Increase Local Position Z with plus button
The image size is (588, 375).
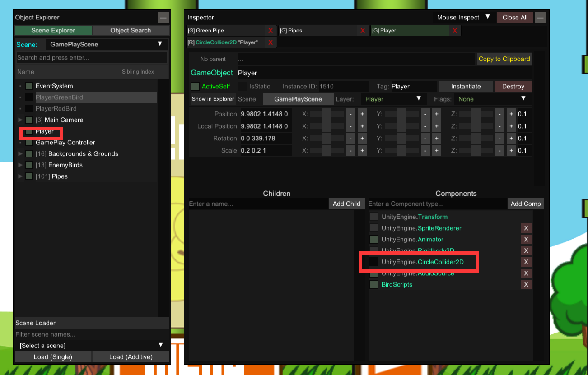(x=511, y=126)
